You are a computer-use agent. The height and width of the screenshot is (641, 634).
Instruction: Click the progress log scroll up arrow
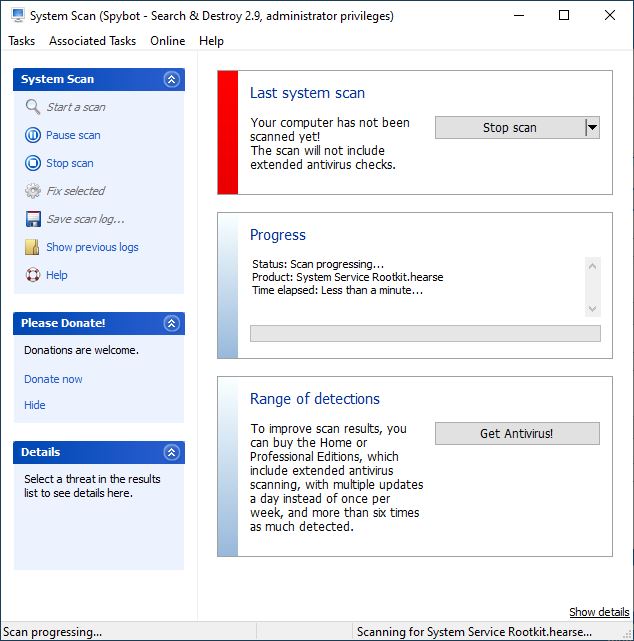point(592,266)
